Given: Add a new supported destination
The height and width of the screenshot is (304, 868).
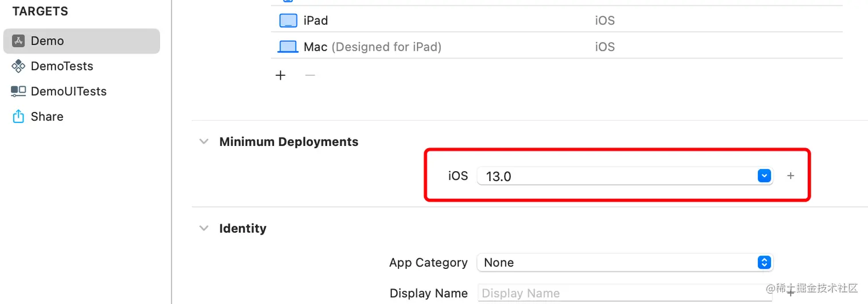Looking at the screenshot, I should tap(281, 75).
